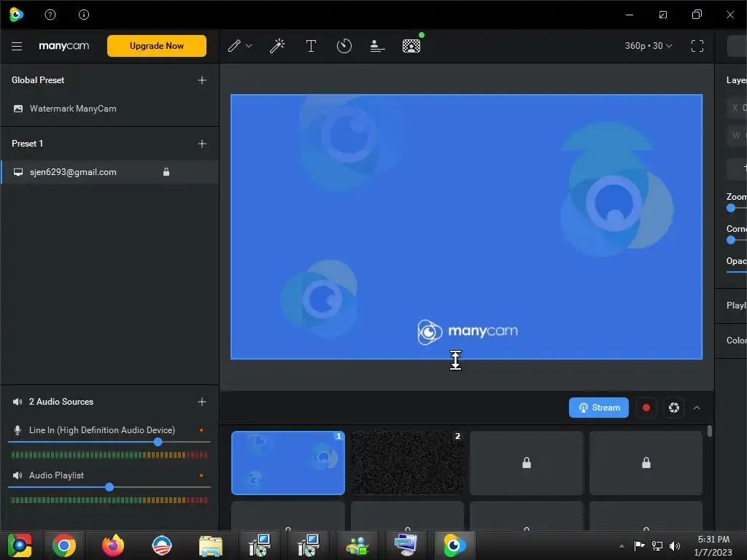Image resolution: width=747 pixels, height=560 pixels.
Task: Open File Explorer from the taskbar
Action: click(211, 545)
